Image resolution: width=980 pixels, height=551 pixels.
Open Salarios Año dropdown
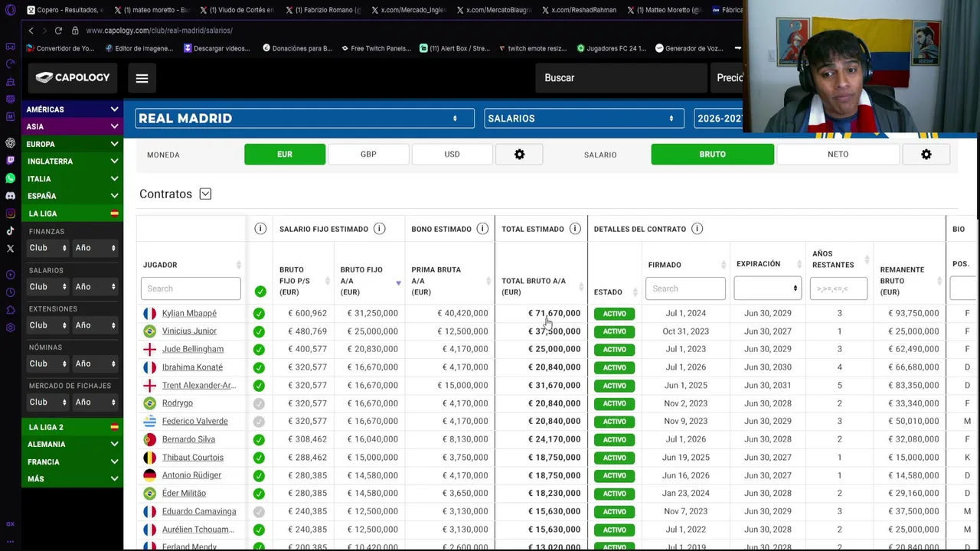(x=96, y=287)
